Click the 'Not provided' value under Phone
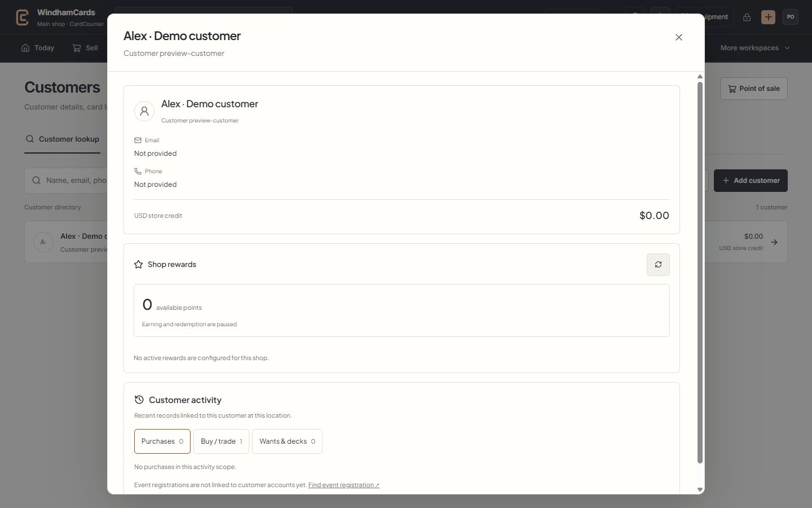This screenshot has width=812, height=508. pyautogui.click(x=155, y=185)
